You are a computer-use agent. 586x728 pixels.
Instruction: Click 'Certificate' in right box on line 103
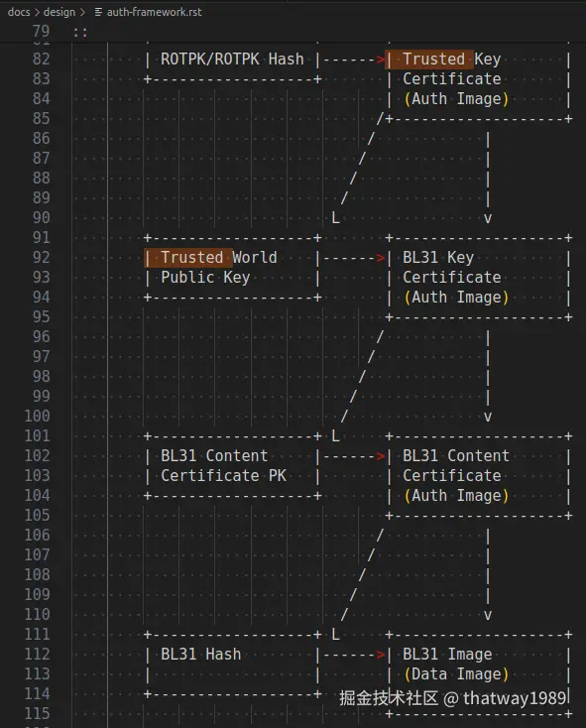(452, 476)
